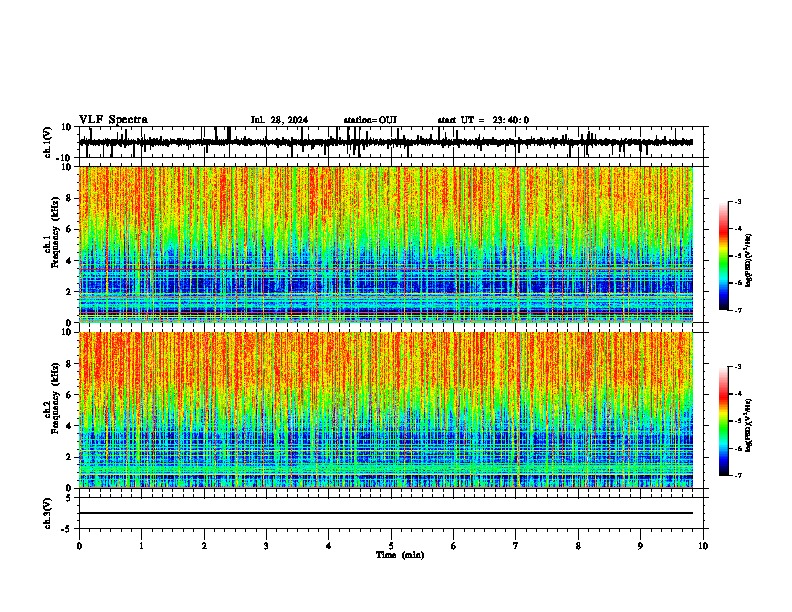Click the ch.2 'Frequency (kHz)' axis label
This screenshot has width=792, height=612.
(55, 398)
